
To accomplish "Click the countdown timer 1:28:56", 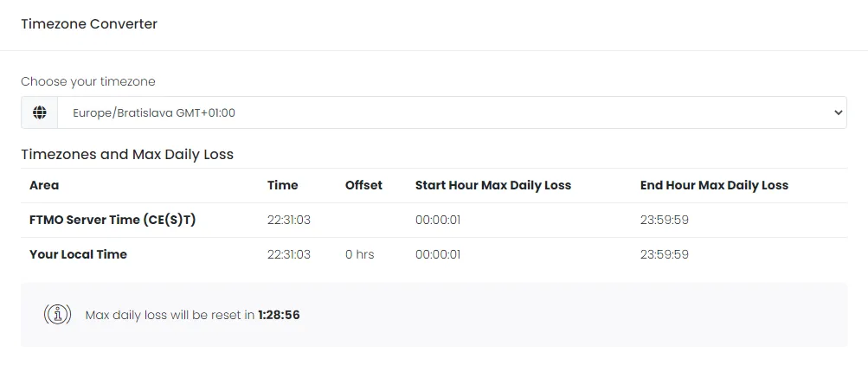I will click(279, 315).
